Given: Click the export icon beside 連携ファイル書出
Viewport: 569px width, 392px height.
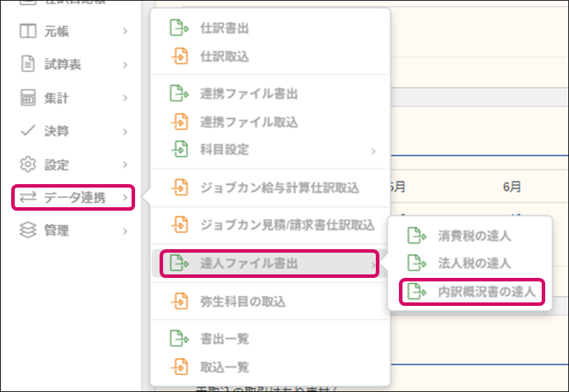Looking at the screenshot, I should (x=179, y=93).
